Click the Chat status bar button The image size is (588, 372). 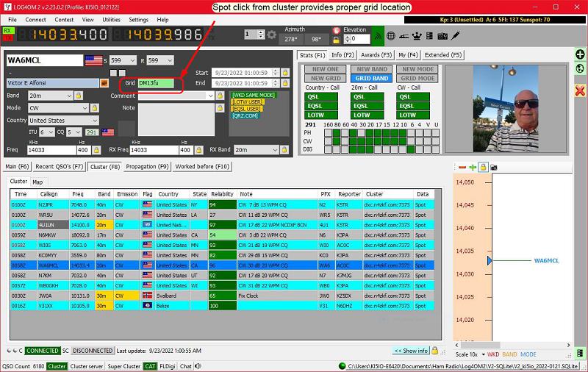[186, 366]
